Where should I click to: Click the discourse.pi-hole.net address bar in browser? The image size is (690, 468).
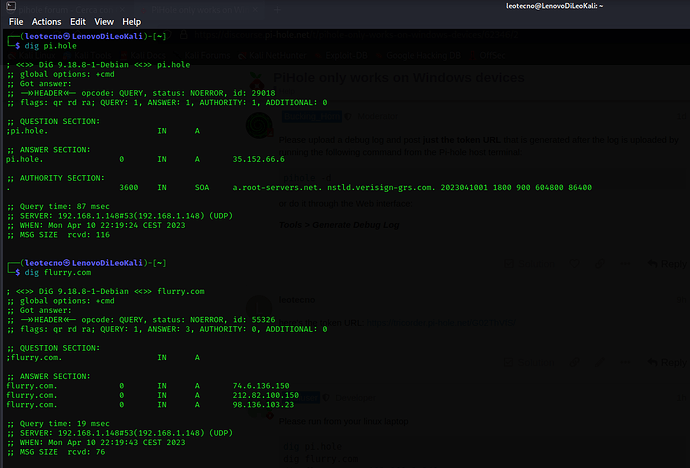point(356,35)
